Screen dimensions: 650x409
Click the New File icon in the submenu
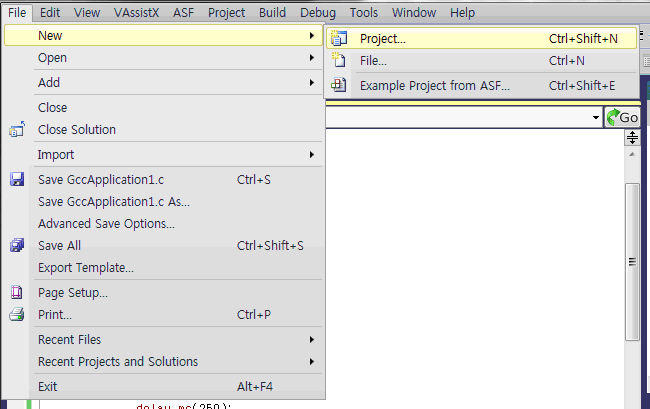click(x=338, y=61)
